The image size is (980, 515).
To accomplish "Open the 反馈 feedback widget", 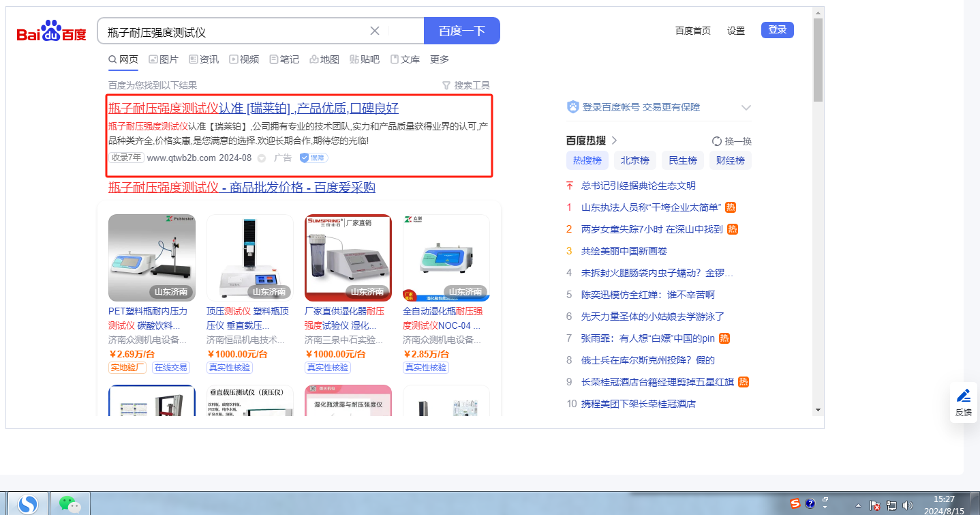I will pos(964,402).
